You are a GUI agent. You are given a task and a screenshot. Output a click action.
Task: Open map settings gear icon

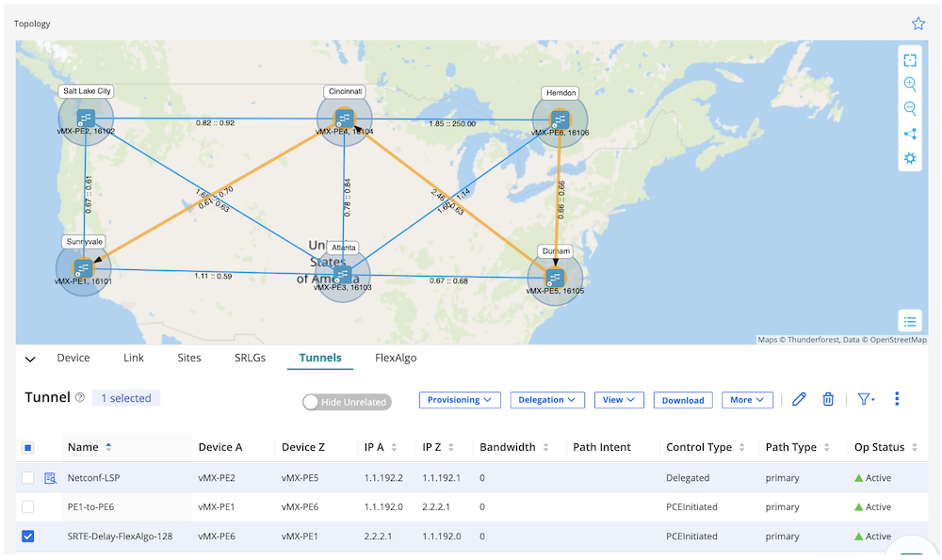click(x=910, y=158)
